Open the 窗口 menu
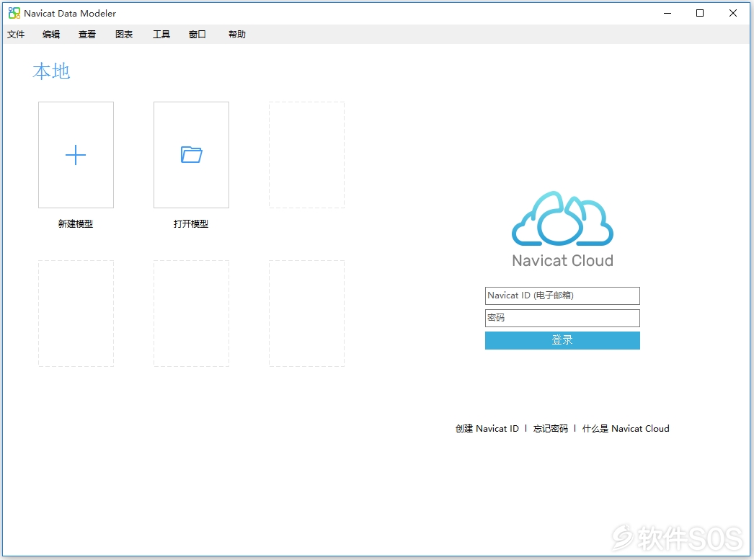 pos(198,34)
